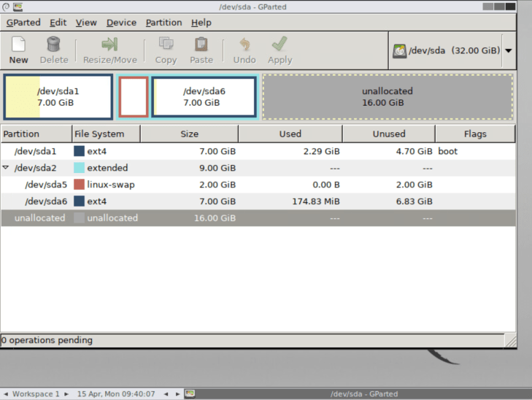The width and height of the screenshot is (532, 400).
Task: Sort by the Unused column header
Action: (x=389, y=134)
